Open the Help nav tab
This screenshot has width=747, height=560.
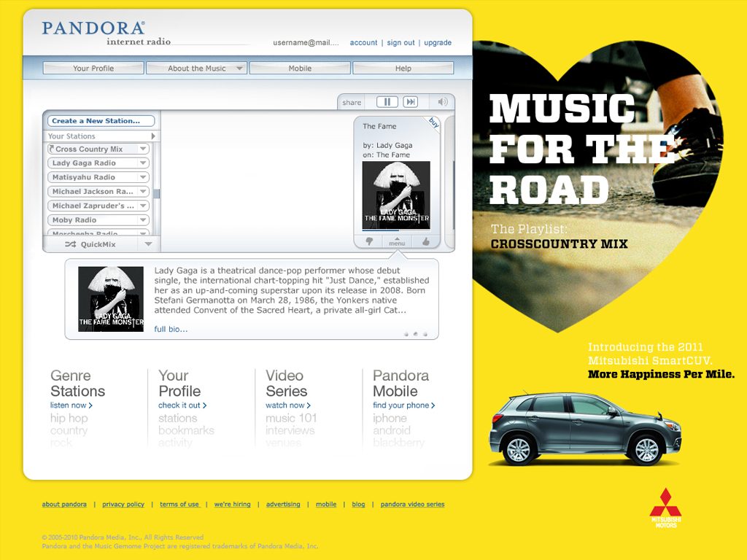[403, 68]
